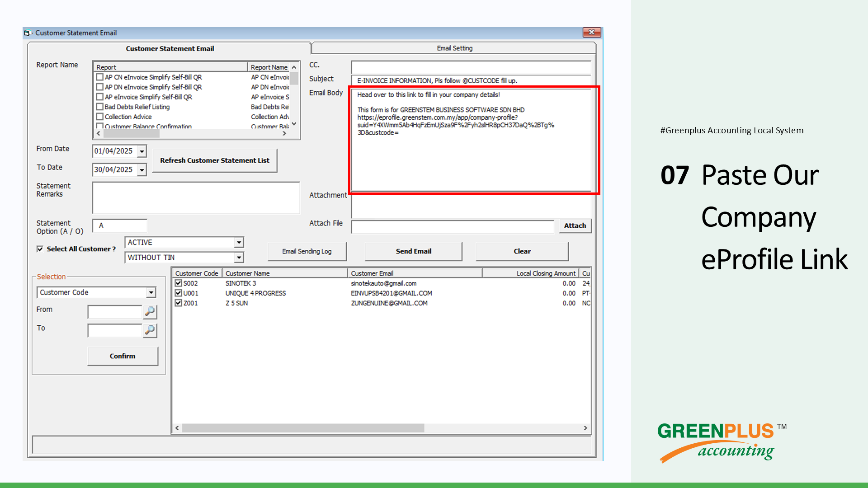
Task: Click into the CC field
Action: (471, 67)
